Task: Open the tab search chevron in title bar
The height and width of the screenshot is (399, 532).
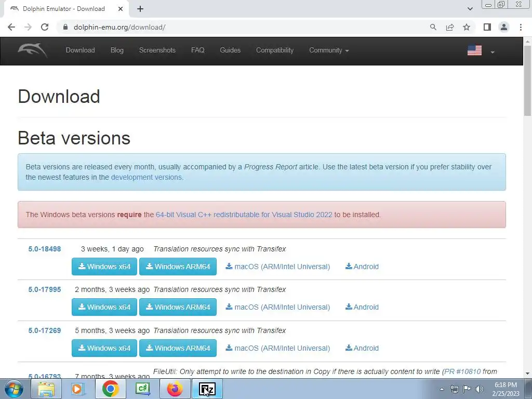Action: pyautogui.click(x=470, y=9)
